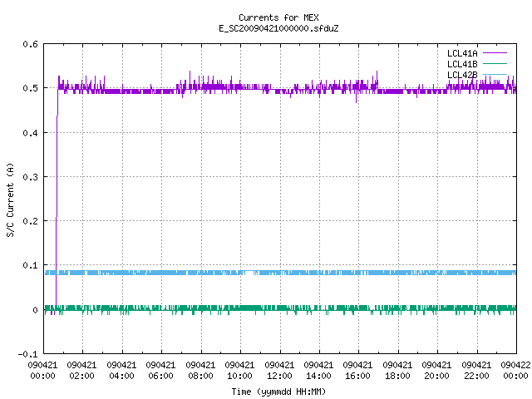Pick the green LCL41B legend line sample
The height and width of the screenshot is (399, 532).
pos(495,63)
